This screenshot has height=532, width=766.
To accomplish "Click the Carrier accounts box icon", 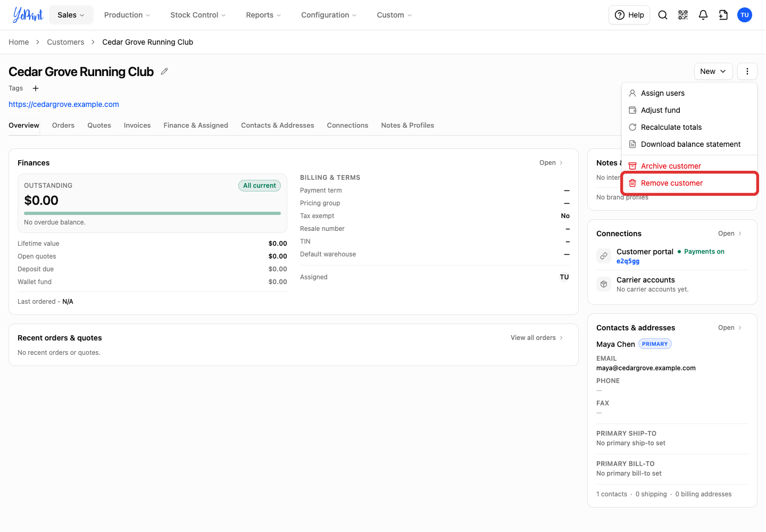I will (604, 284).
